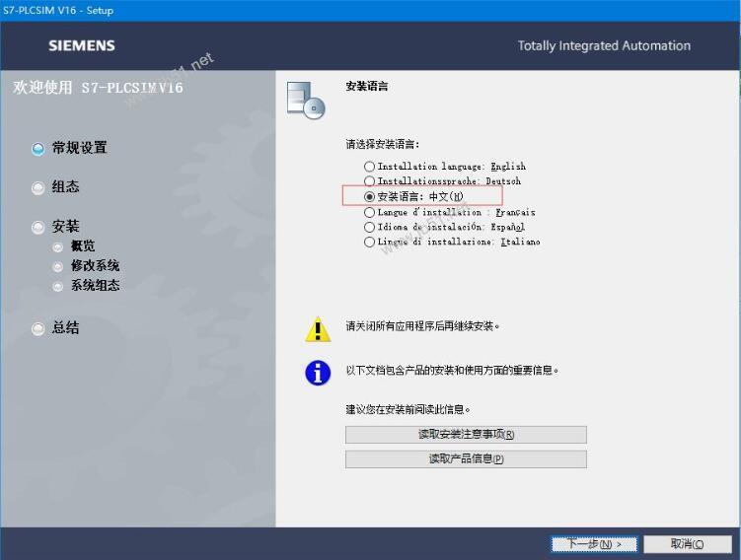741x560 pixels.
Task: Cancel setup with 取消 button
Action: coord(688,544)
